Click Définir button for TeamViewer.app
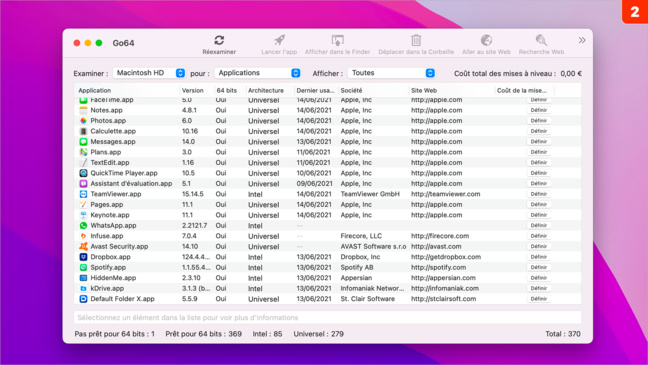648x365 pixels. coord(539,194)
